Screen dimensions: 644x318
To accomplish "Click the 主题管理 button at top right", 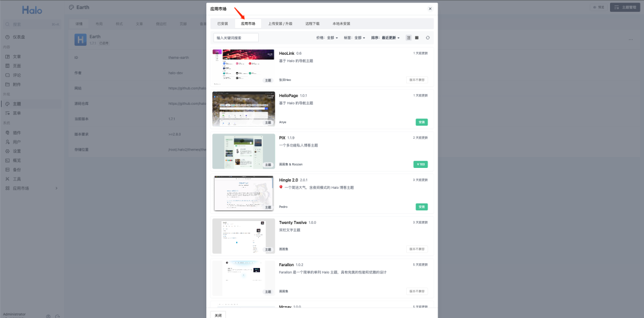I will click(x=625, y=7).
